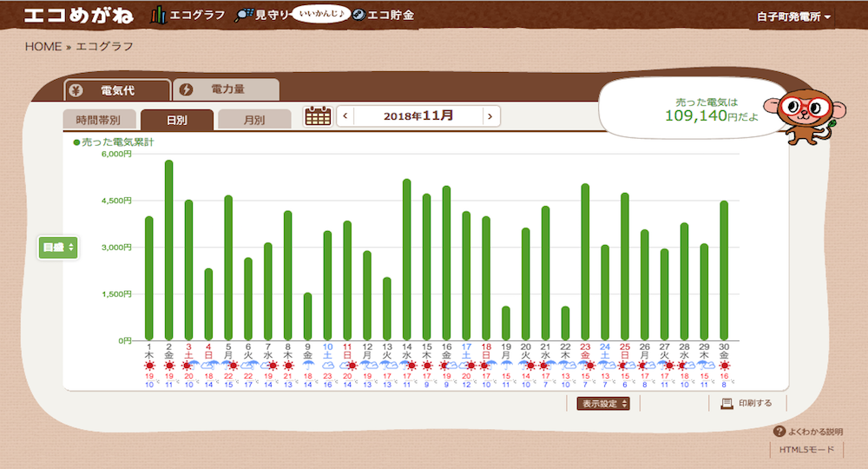868x469 pixels.
Task: Click the 見守り magnifier icon
Action: click(243, 15)
